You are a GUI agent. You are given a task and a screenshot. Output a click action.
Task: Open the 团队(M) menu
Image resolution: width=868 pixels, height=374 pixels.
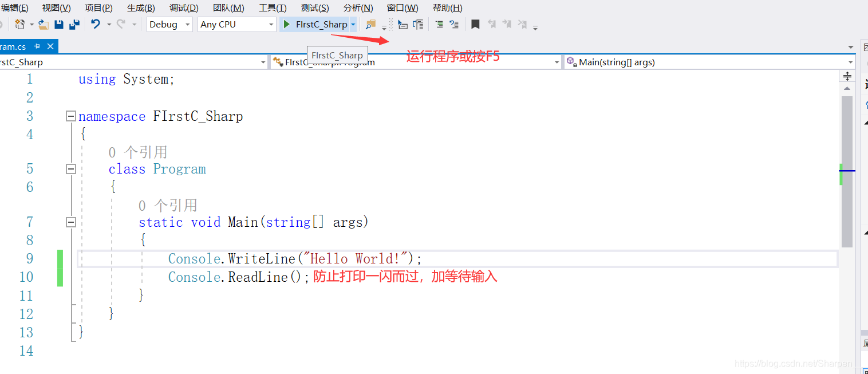[228, 8]
